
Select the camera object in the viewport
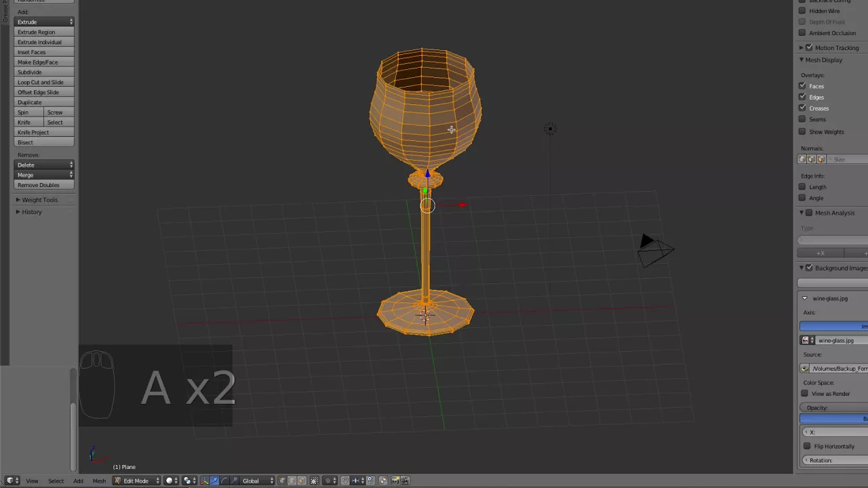click(655, 250)
